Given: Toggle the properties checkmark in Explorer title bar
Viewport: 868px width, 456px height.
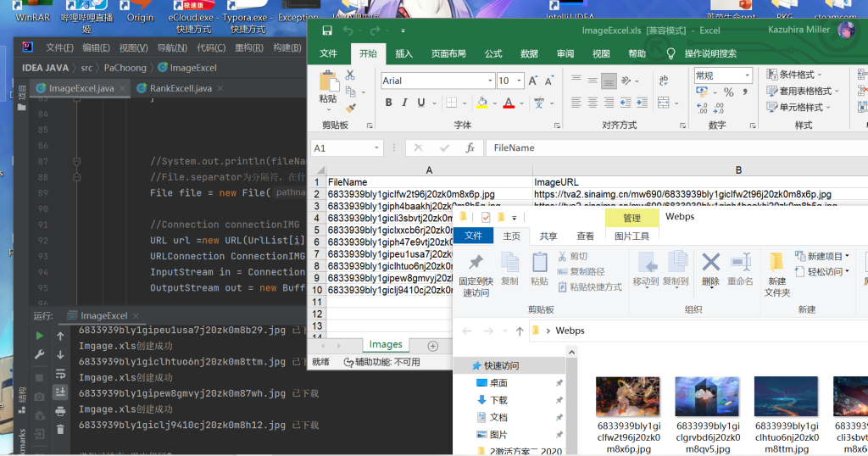Looking at the screenshot, I should coord(486,218).
